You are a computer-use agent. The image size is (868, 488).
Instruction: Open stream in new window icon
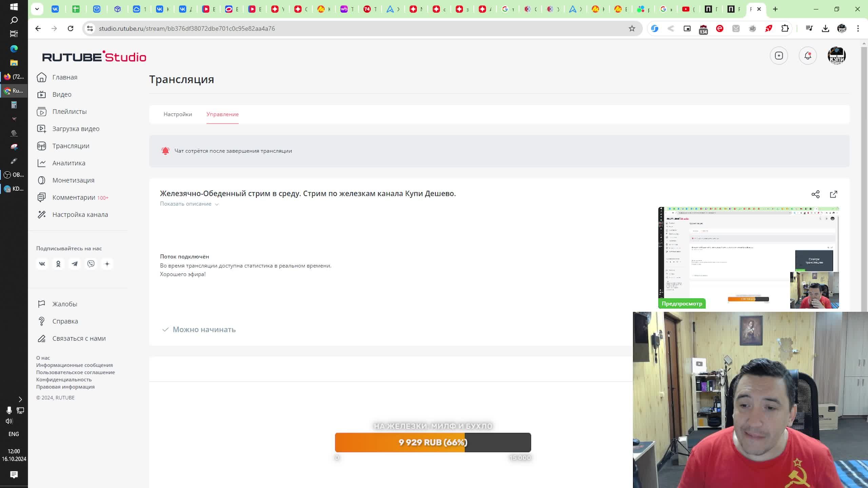833,194
